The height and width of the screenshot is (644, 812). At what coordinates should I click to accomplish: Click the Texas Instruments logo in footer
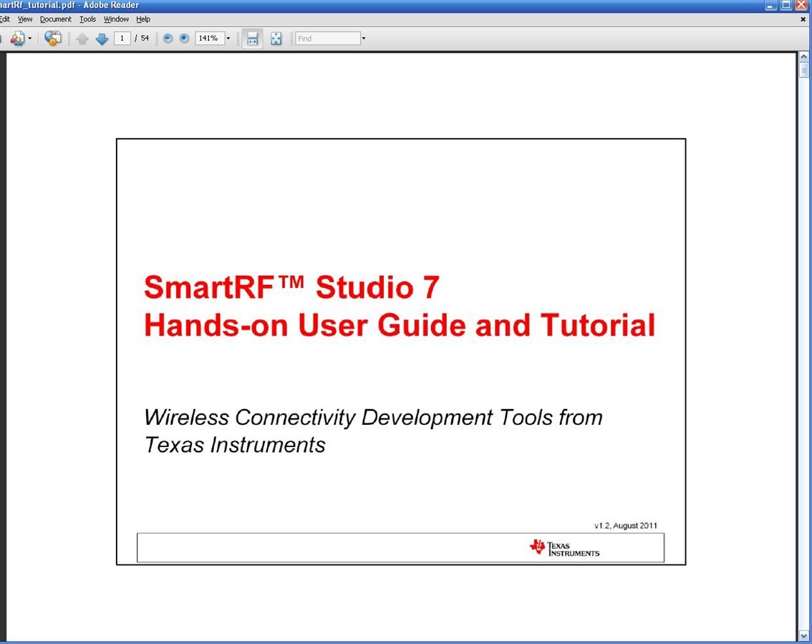(x=564, y=548)
